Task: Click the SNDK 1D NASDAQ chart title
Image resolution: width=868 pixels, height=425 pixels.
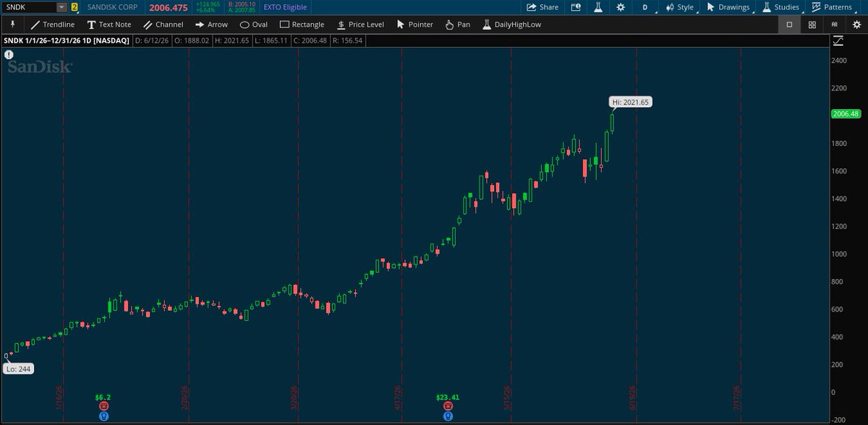Action: (x=67, y=41)
